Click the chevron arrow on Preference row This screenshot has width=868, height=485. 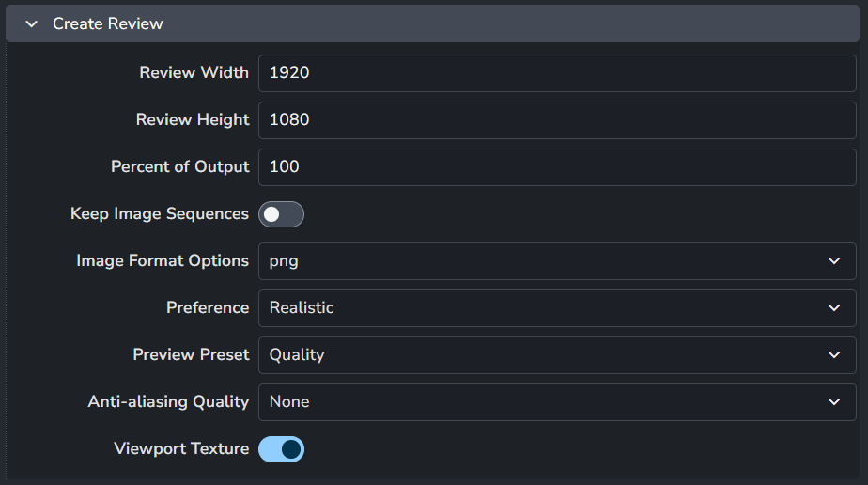[834, 308]
